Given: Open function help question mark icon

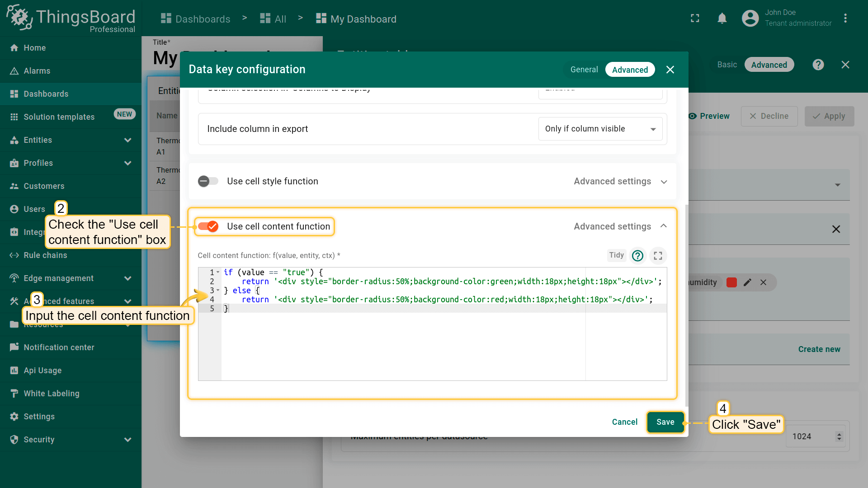Looking at the screenshot, I should [x=637, y=256].
